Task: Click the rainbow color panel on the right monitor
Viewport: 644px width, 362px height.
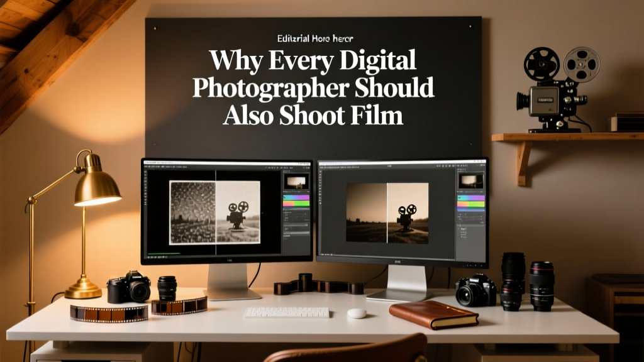Action: point(470,203)
